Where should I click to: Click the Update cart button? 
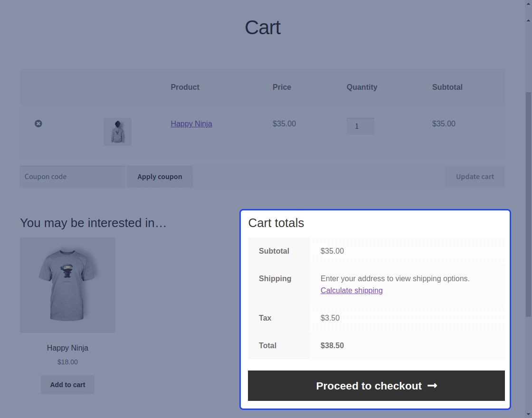coord(475,176)
